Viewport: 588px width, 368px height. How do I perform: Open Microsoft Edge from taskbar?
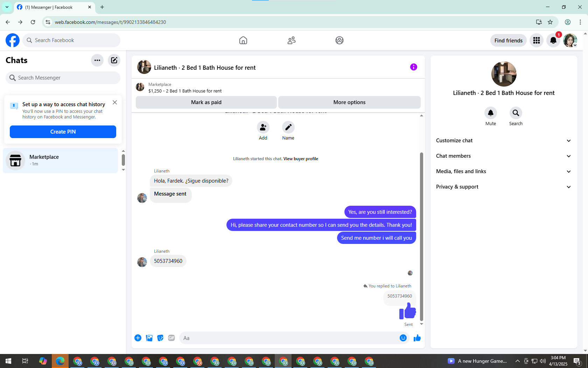pos(60,361)
